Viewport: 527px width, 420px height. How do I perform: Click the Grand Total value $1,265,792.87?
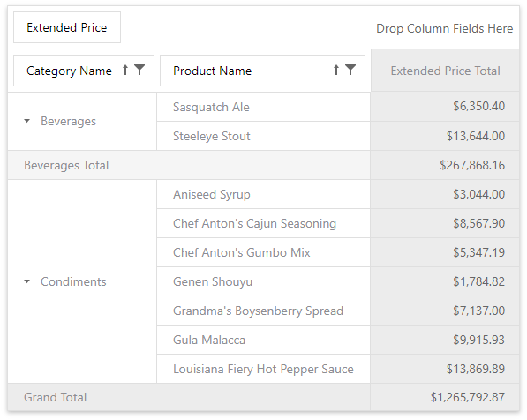pyautogui.click(x=468, y=397)
